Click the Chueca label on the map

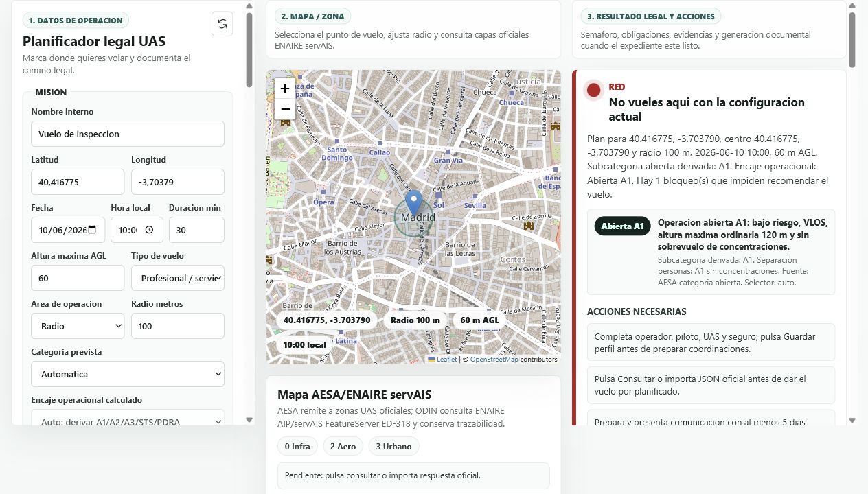[x=512, y=102]
